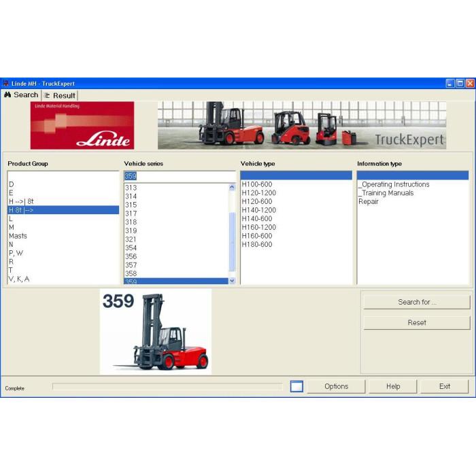Select product group V, K, A

pyautogui.click(x=63, y=279)
